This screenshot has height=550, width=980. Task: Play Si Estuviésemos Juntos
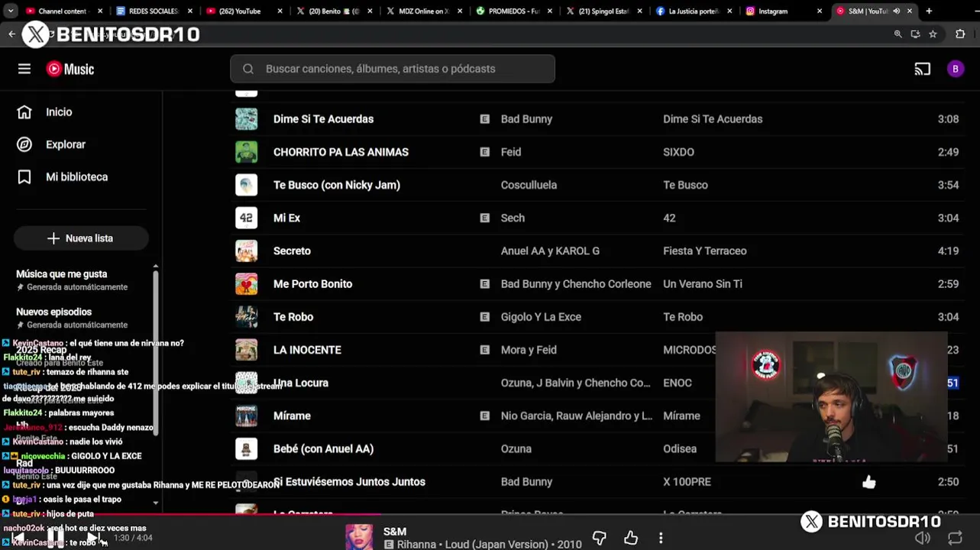tap(349, 481)
